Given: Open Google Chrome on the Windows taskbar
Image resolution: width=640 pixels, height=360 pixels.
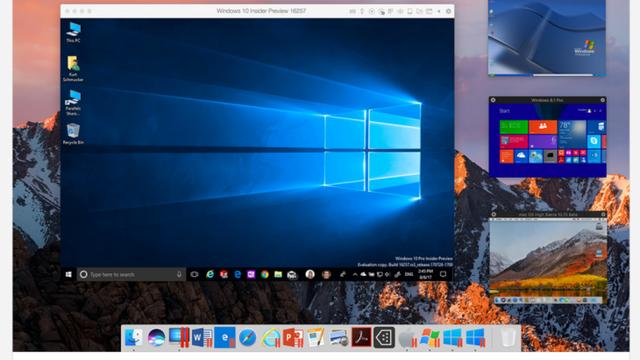Looking at the screenshot, I should 265,274.
